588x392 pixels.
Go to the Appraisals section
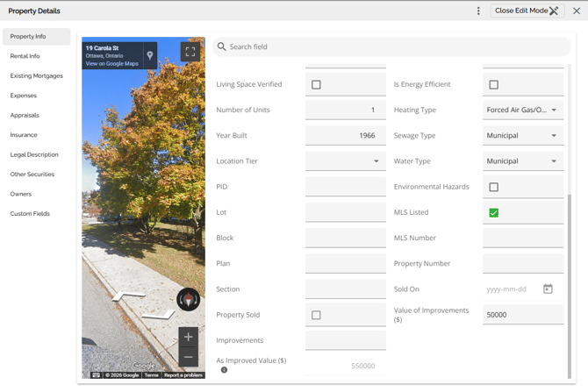pos(25,116)
